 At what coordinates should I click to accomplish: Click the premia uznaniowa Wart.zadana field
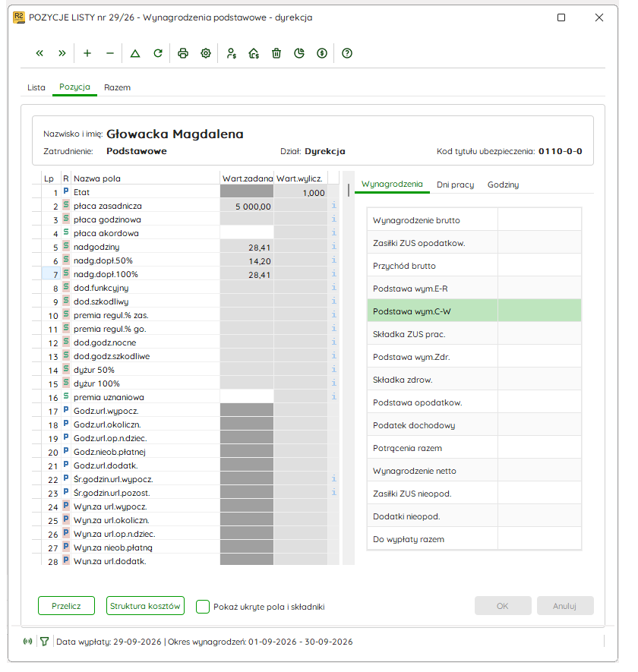[247, 397]
